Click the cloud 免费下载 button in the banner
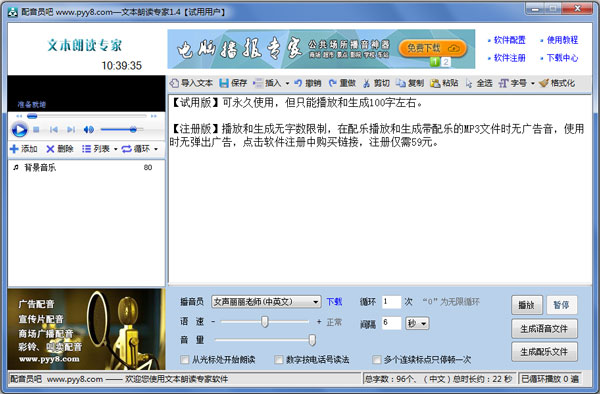 pyautogui.click(x=432, y=48)
